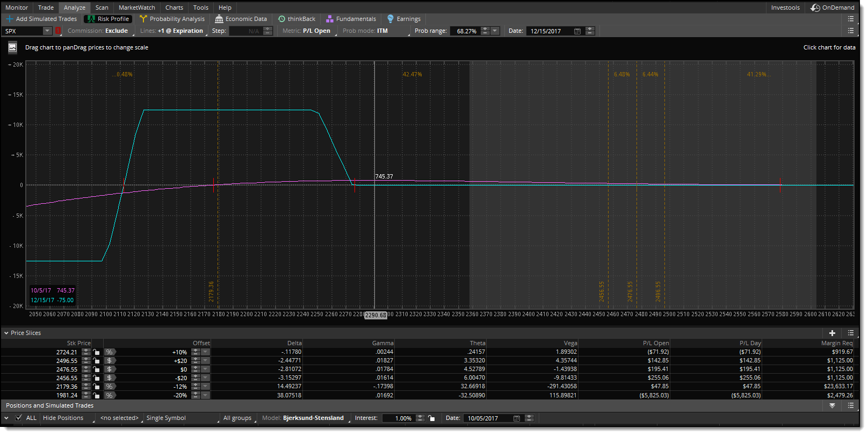This screenshot has width=868, height=435.
Task: Click the Interest rate input field
Action: (398, 418)
